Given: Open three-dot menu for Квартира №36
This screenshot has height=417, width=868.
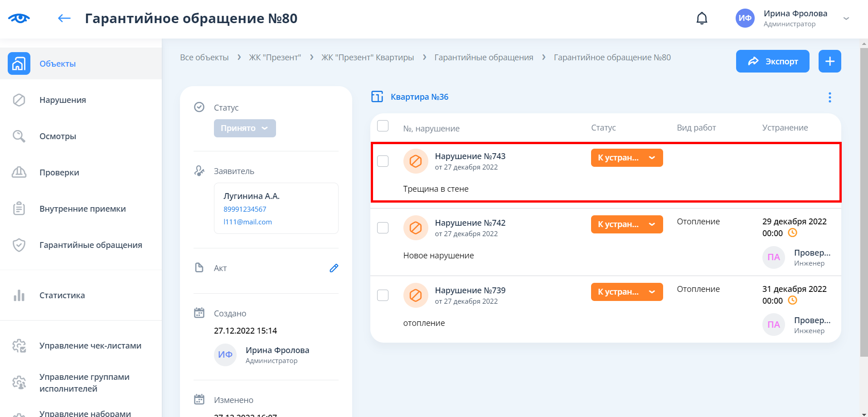Looking at the screenshot, I should 829,97.
